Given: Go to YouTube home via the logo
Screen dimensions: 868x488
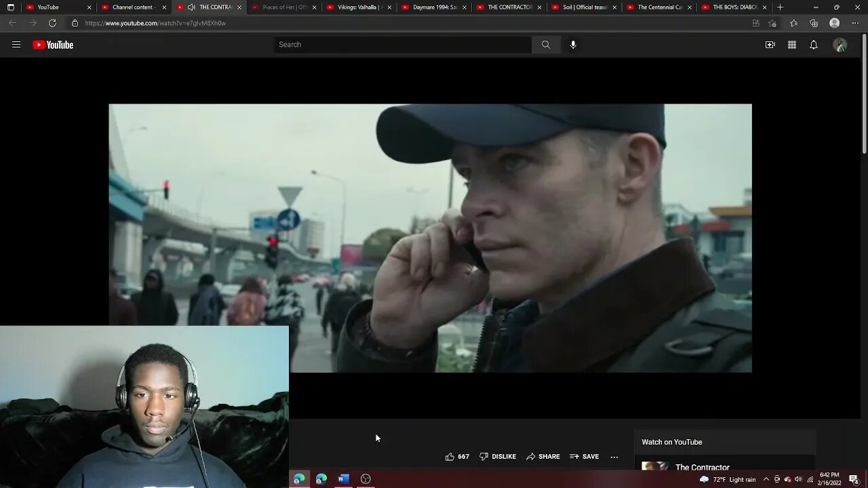Looking at the screenshot, I should pos(53,45).
